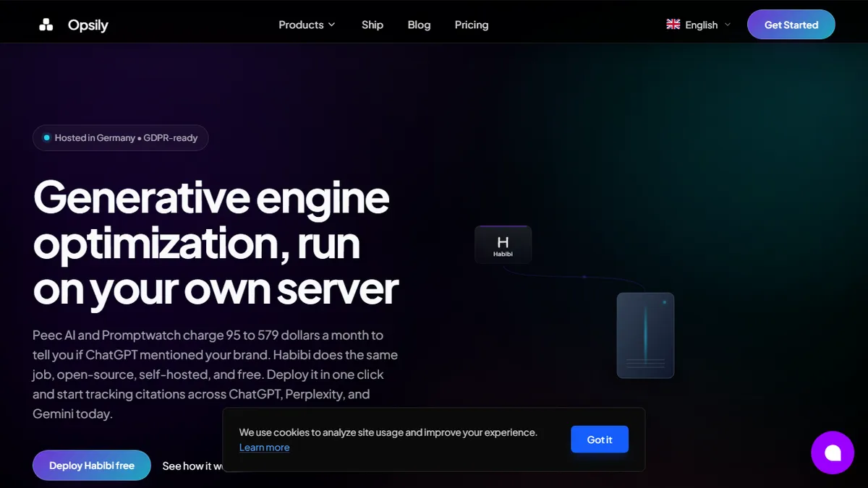Click the paragraph mentioning Peec AI and Promptwatch

pos(216,374)
